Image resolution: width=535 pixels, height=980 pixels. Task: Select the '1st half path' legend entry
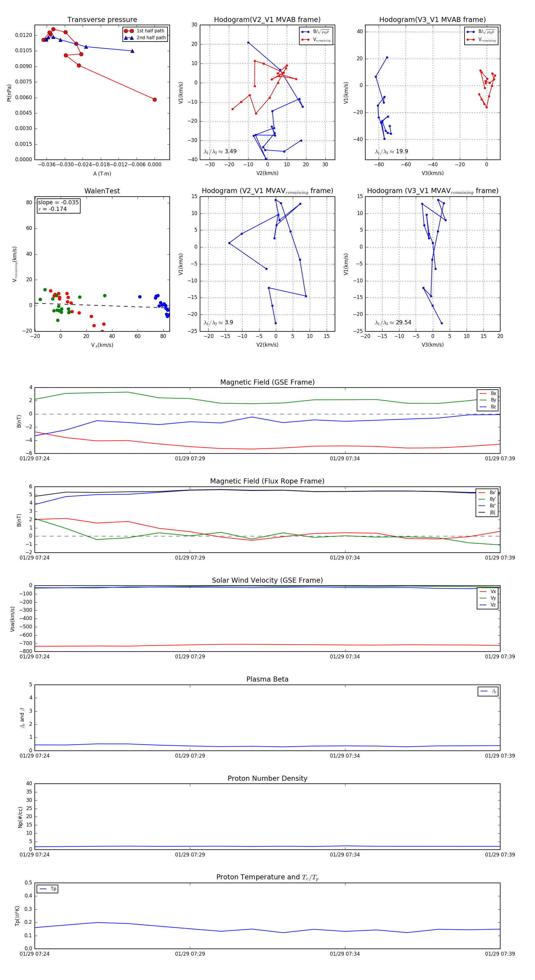click(145, 31)
